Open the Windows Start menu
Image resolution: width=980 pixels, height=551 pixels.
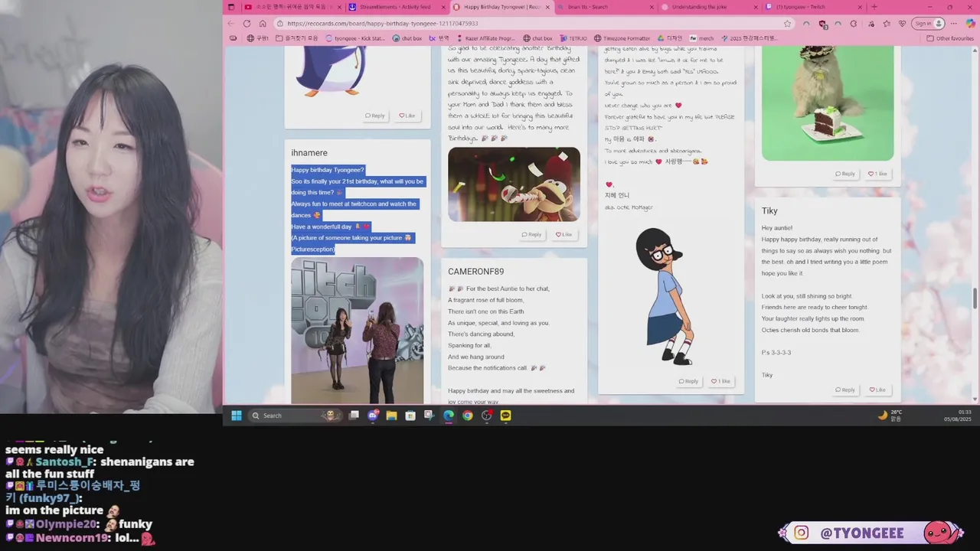[x=237, y=416]
